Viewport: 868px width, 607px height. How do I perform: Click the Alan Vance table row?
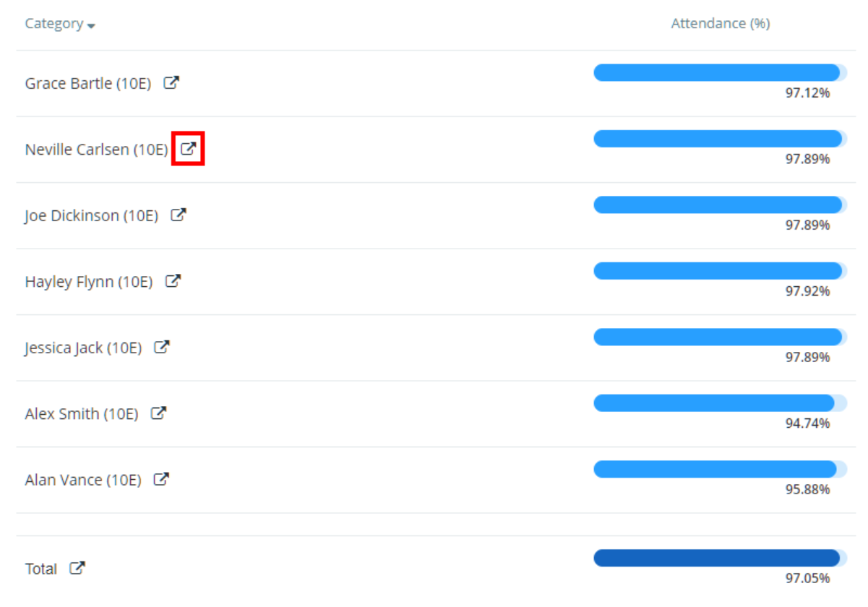click(434, 478)
